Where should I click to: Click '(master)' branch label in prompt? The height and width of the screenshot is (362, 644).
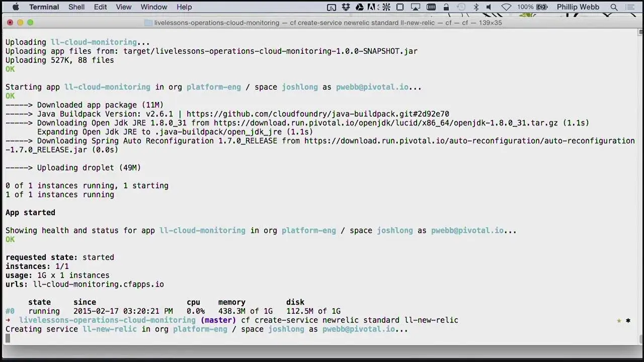(x=218, y=320)
